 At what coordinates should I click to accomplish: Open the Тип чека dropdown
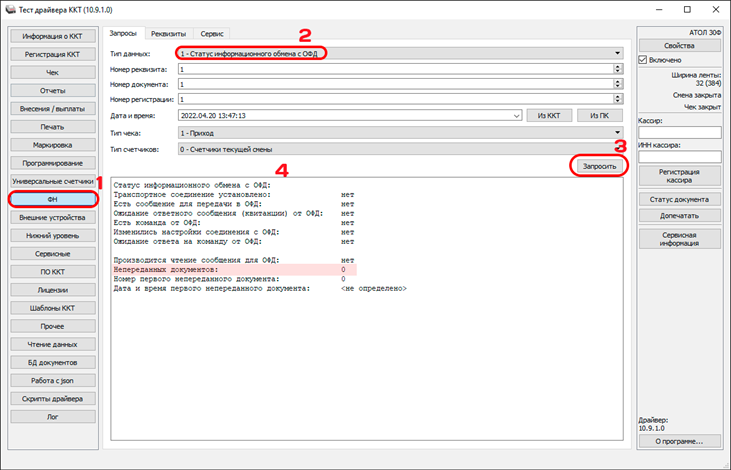619,132
